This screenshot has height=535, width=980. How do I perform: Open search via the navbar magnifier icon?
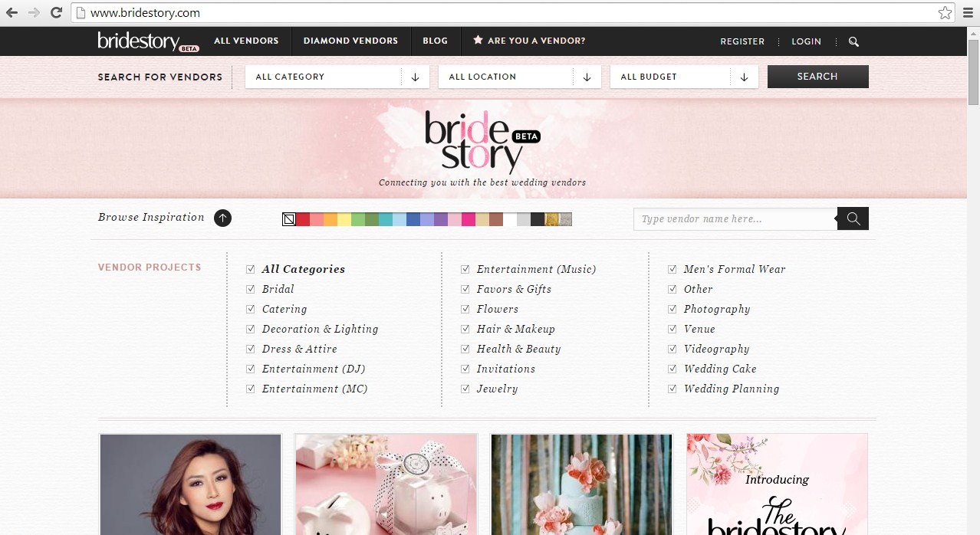pyautogui.click(x=854, y=41)
